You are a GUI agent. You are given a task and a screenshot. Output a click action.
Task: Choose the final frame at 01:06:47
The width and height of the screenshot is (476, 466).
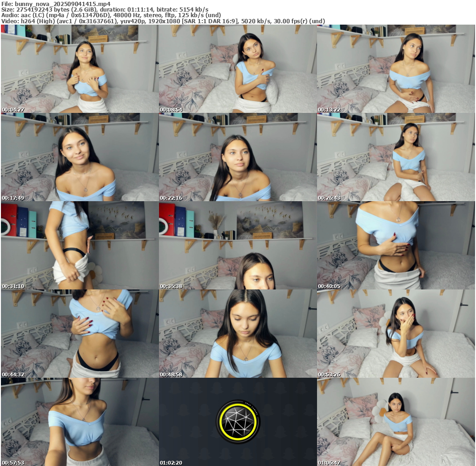(x=396, y=422)
